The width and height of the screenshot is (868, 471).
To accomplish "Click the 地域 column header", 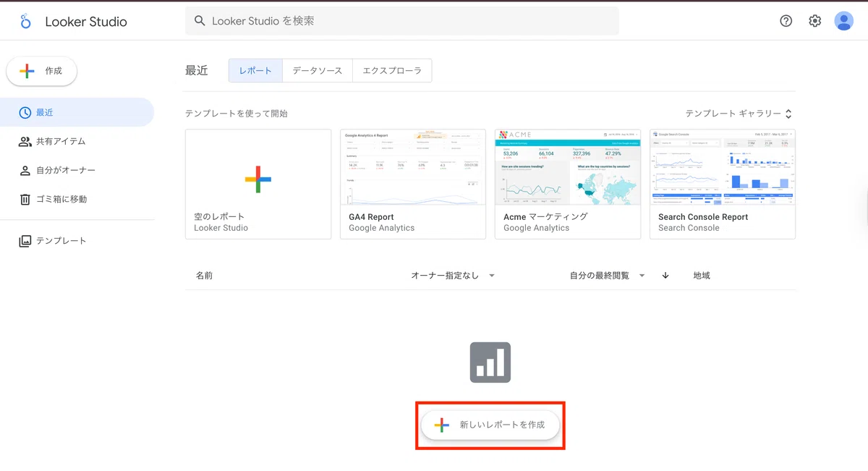I will [x=702, y=276].
